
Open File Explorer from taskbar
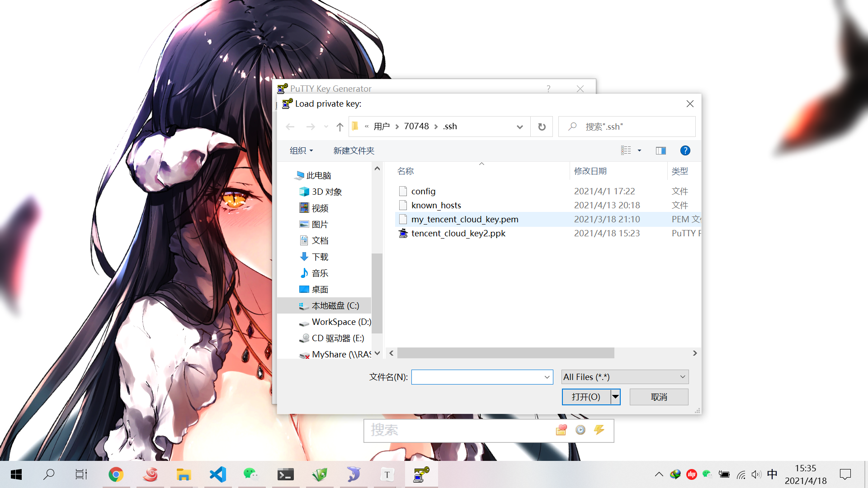(x=184, y=474)
